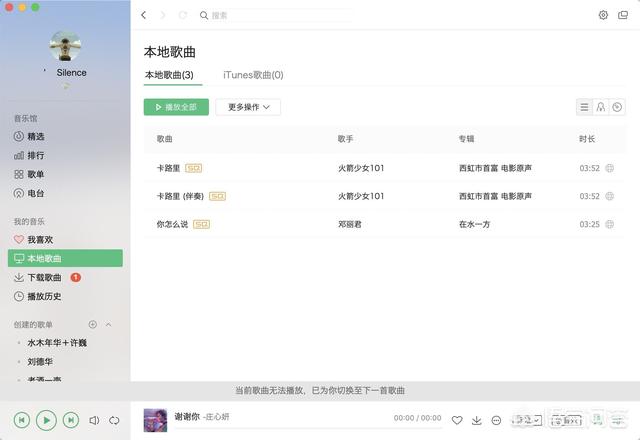The height and width of the screenshot is (440, 640).
Task: Switch to the 本地歌曲(3) tab
Action: point(169,75)
